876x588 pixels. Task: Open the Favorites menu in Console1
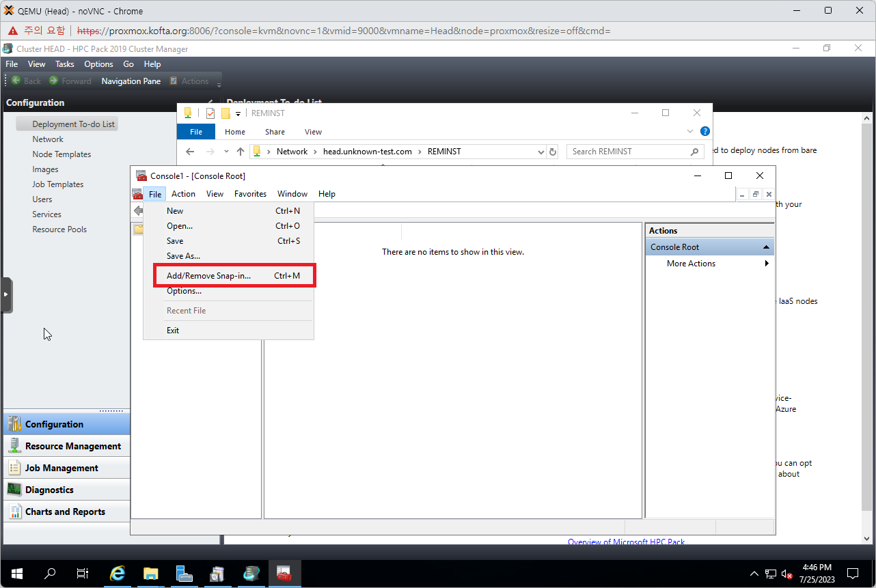pos(250,194)
